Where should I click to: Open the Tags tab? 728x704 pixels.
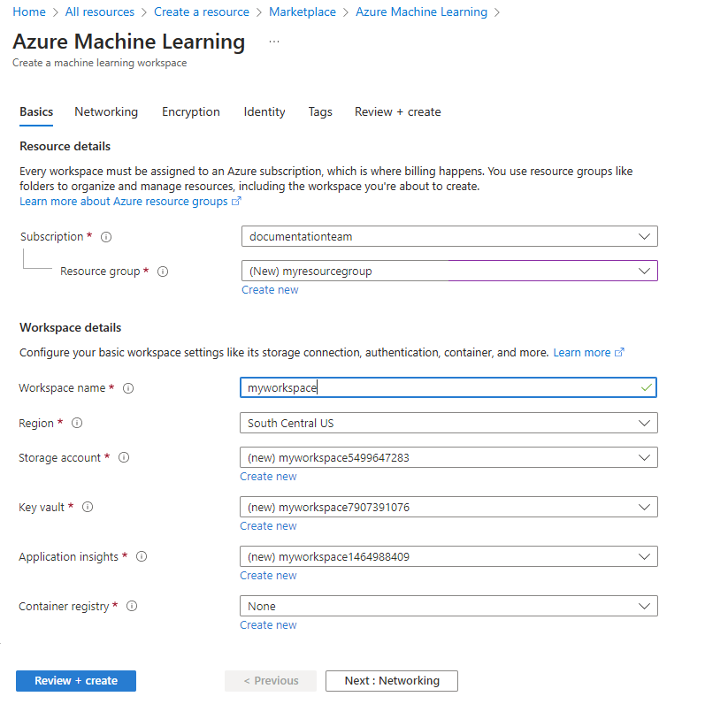[x=320, y=111]
